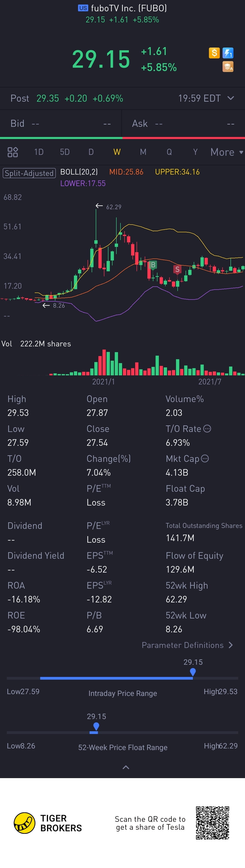This screenshot has height=868, width=245.
Task: Select the Q quarterly chart tab
Action: [x=169, y=152]
